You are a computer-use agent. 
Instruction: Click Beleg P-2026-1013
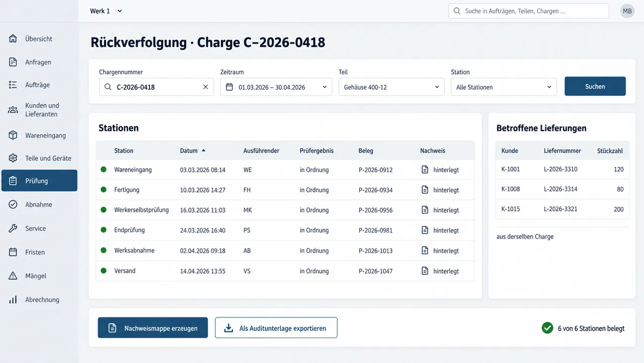pyautogui.click(x=376, y=250)
